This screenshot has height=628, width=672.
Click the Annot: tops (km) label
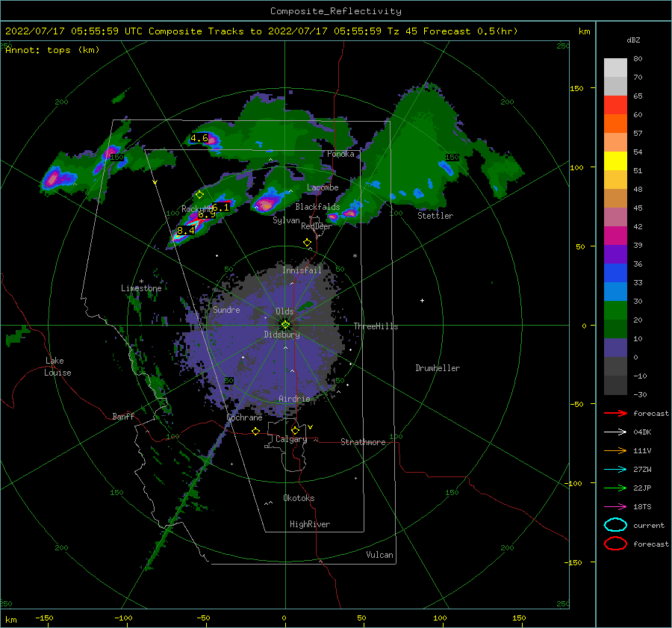point(52,50)
